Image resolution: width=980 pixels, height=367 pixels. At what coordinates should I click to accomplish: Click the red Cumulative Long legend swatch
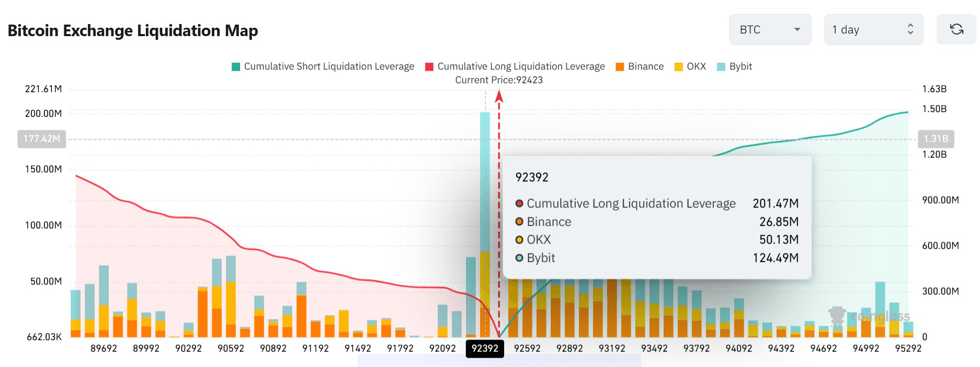click(x=429, y=66)
